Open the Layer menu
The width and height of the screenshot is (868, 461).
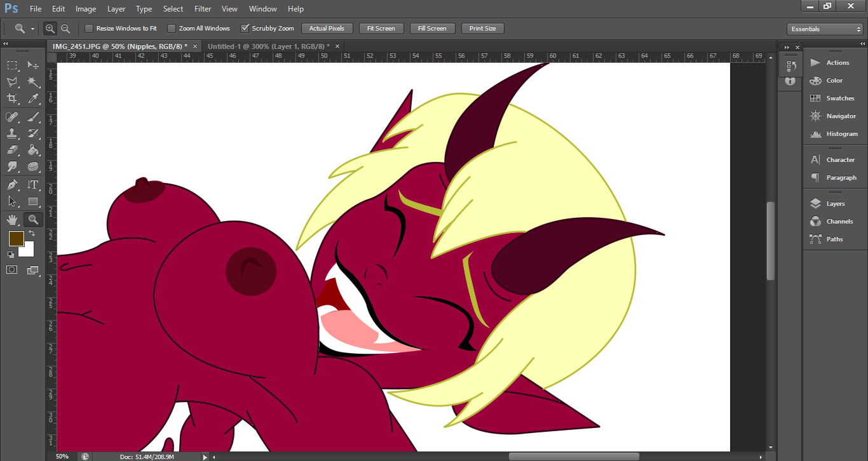pyautogui.click(x=116, y=9)
